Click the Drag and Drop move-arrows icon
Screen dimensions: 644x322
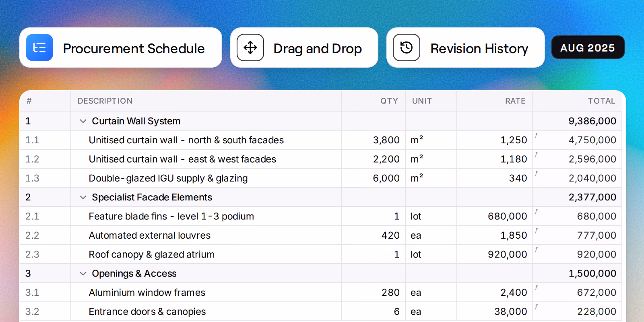click(250, 47)
